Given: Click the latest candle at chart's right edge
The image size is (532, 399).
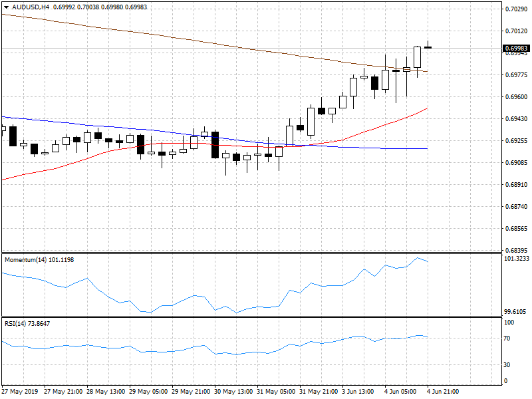Looking at the screenshot, I should 428,47.
